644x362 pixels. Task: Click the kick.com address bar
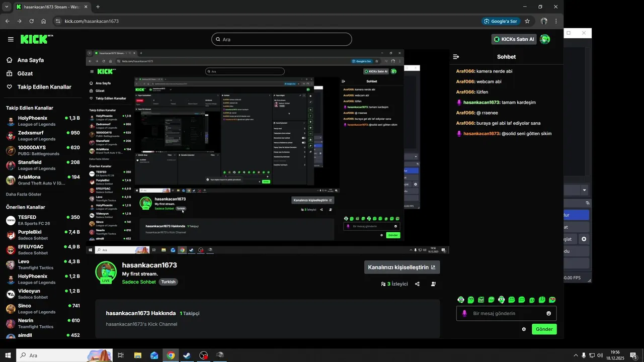tap(267, 21)
